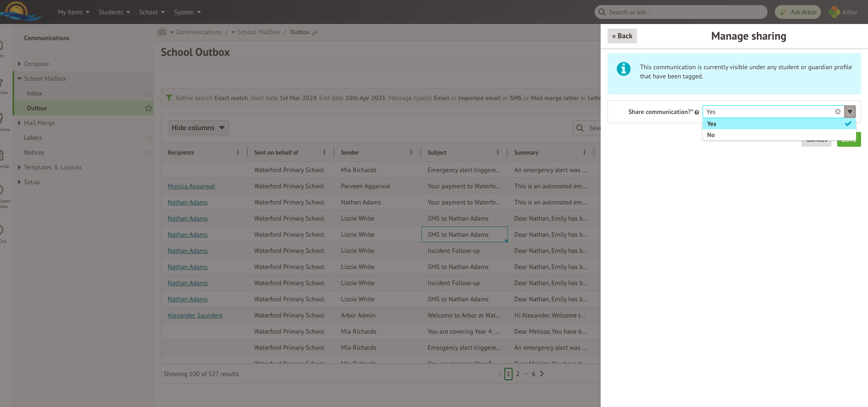Click the copy link icon beside Outbox breadcrumb
Viewport: 868px width, 407px height.
click(x=315, y=32)
